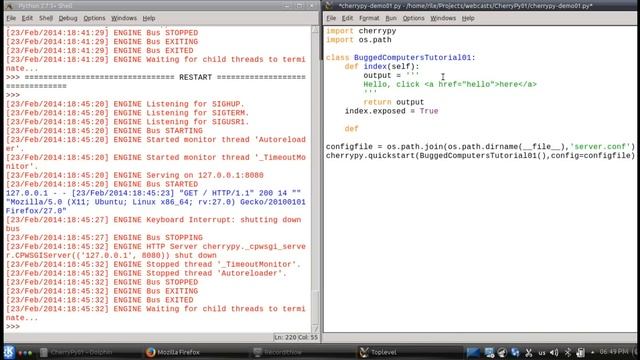Open Help menu in editor window
This screenshot has width=640, height=360.
pyautogui.click(x=468, y=18)
